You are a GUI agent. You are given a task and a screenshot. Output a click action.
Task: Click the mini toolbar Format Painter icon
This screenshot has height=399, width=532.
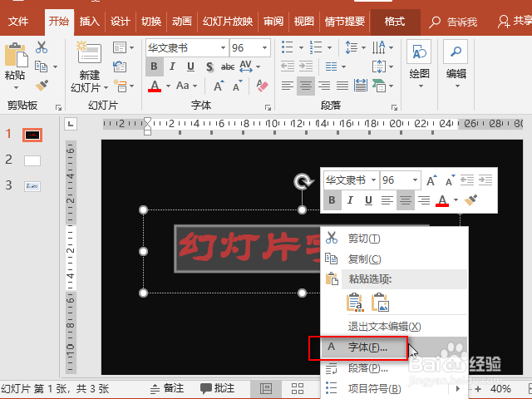tap(470, 200)
